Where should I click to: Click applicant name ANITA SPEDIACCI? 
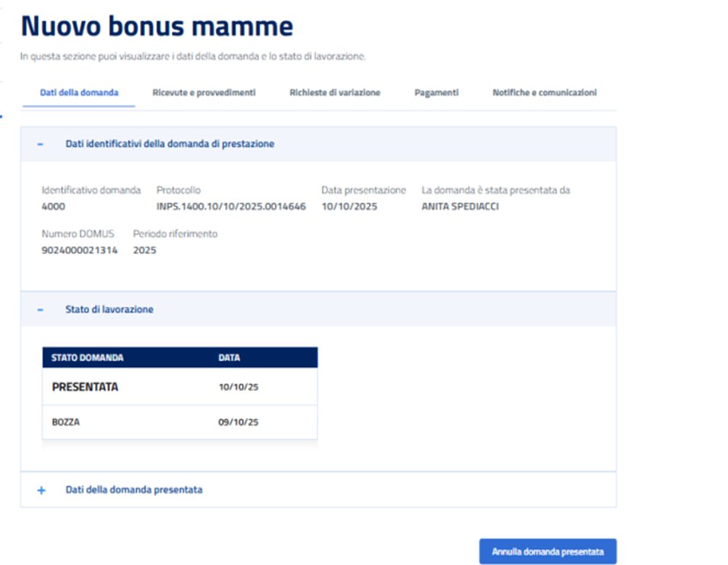[460, 207]
